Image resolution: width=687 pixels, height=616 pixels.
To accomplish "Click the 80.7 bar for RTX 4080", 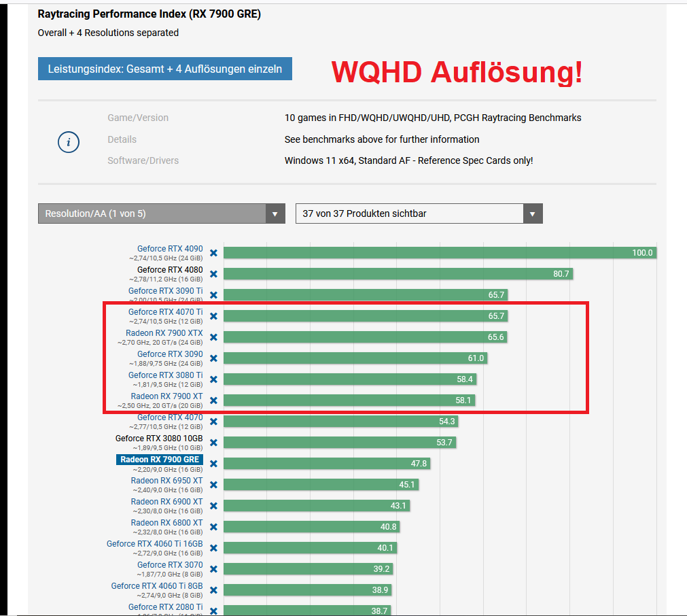I will (398, 273).
